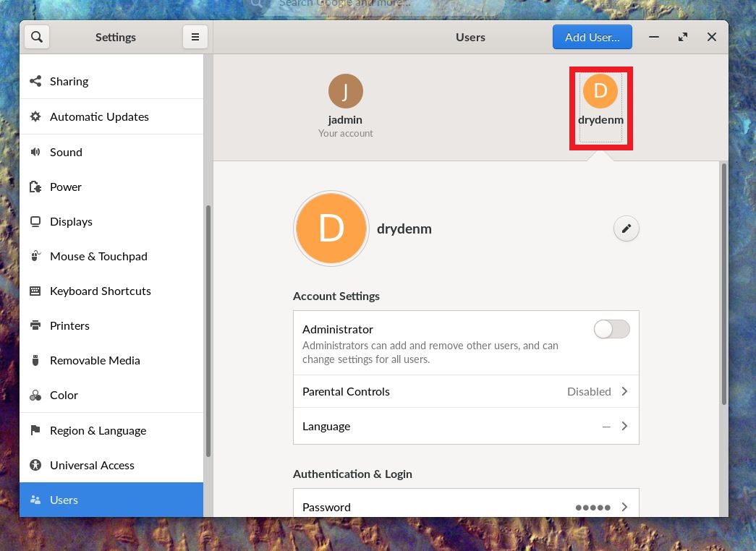
Task: Click the search magnifier icon in Settings
Action: [37, 37]
